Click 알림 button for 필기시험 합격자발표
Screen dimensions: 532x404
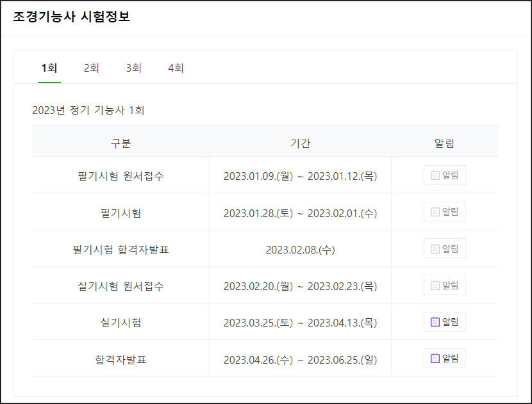(x=444, y=248)
